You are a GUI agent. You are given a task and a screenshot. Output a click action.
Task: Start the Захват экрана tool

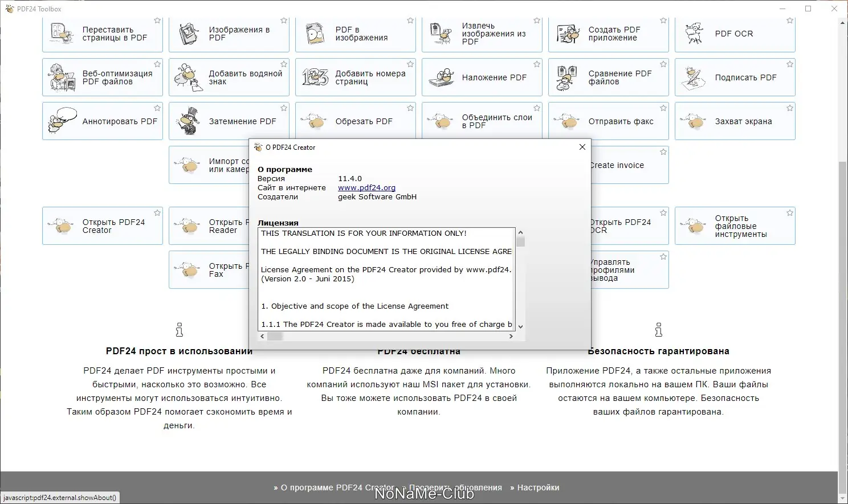point(735,121)
